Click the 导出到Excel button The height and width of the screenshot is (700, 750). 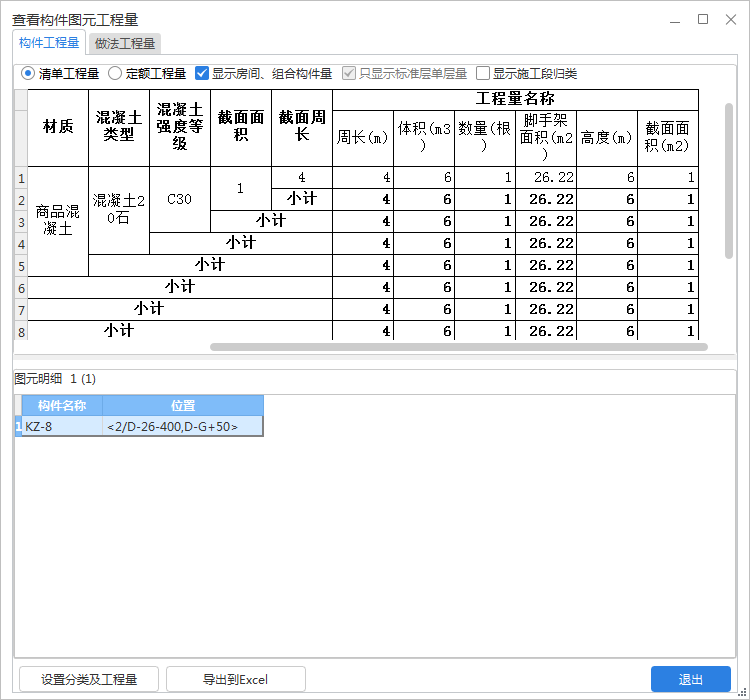(x=236, y=679)
